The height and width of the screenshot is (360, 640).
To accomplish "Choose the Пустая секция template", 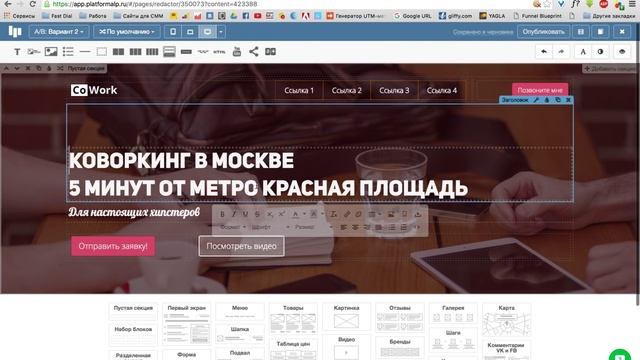I will point(133,311).
